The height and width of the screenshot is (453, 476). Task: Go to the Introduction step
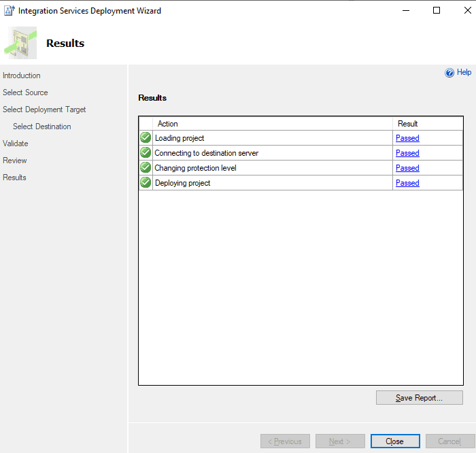pyautogui.click(x=22, y=75)
